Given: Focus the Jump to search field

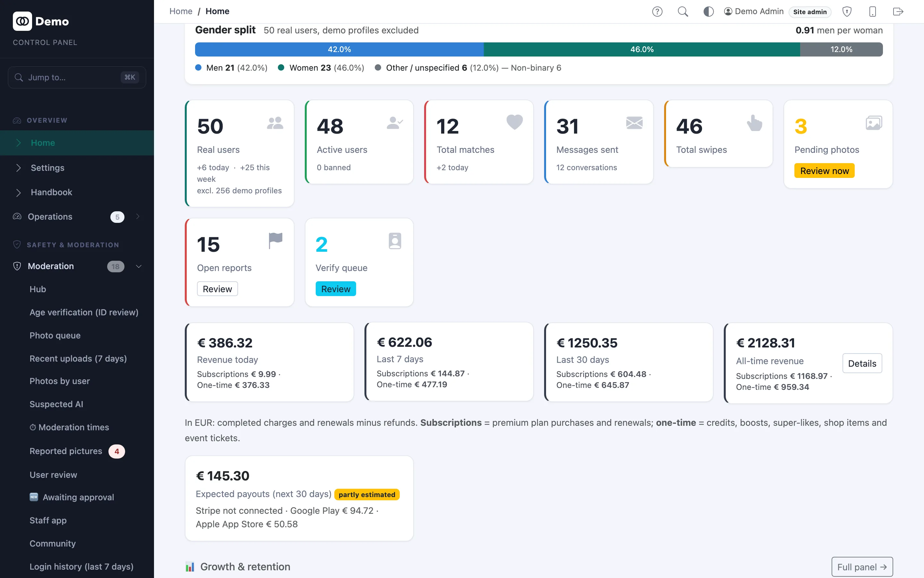Looking at the screenshot, I should pos(77,77).
